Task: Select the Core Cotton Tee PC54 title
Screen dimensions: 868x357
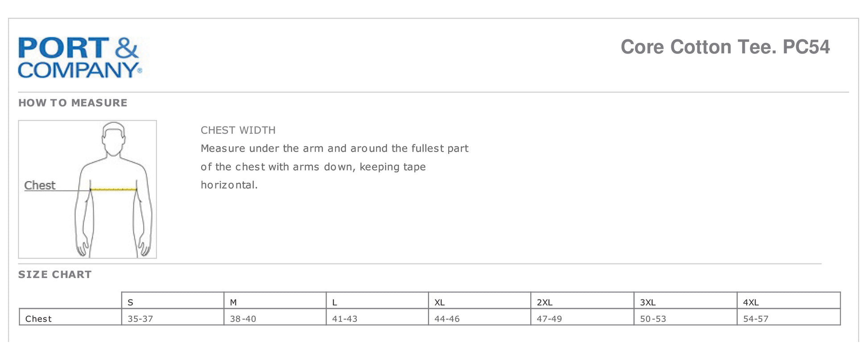Action: pyautogui.click(x=725, y=47)
